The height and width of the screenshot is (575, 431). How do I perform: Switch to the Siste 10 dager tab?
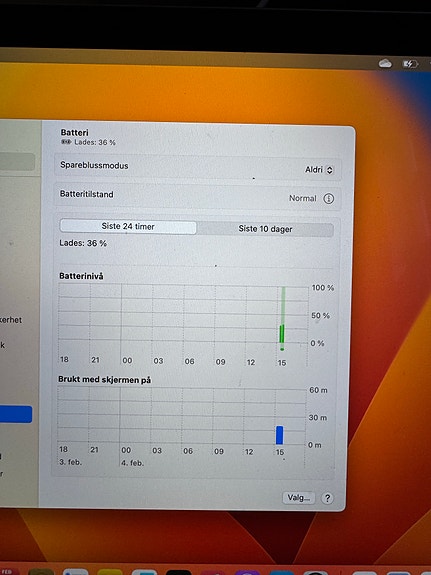coord(265,229)
